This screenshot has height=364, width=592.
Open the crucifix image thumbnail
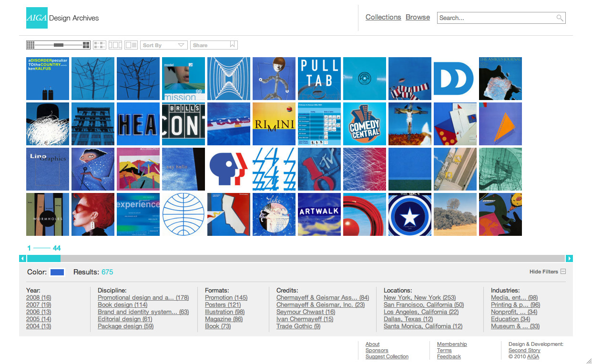click(x=410, y=124)
